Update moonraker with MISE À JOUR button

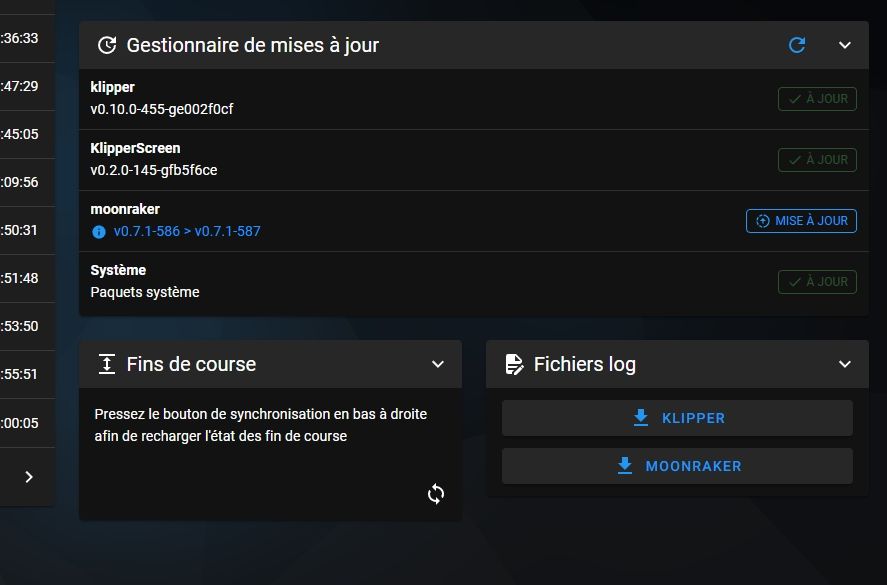(802, 221)
